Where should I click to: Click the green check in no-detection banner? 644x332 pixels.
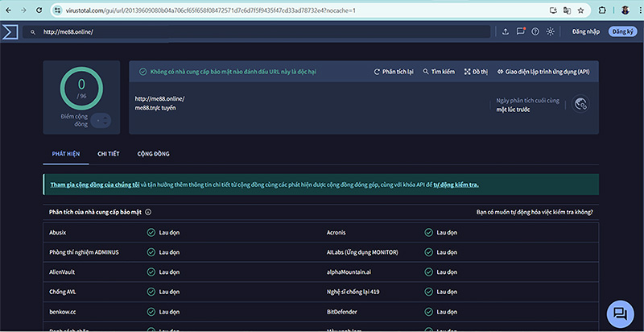click(143, 72)
